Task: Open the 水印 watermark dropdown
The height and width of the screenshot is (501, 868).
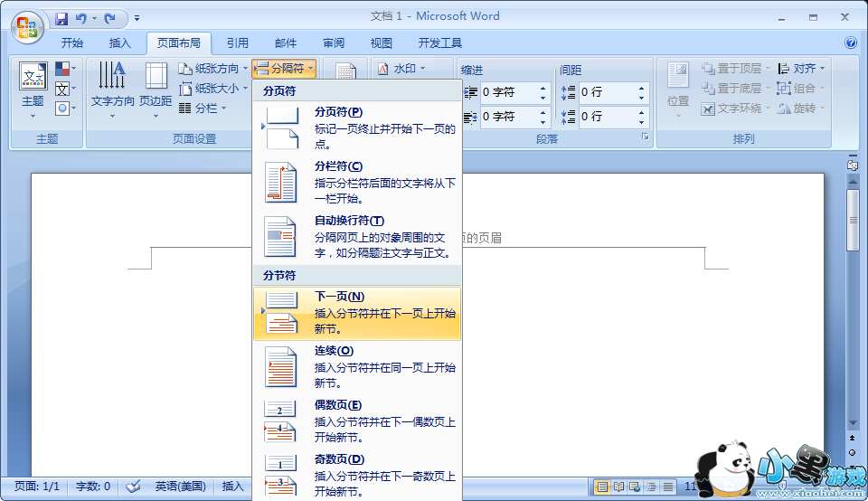Action: pyautogui.click(x=399, y=69)
